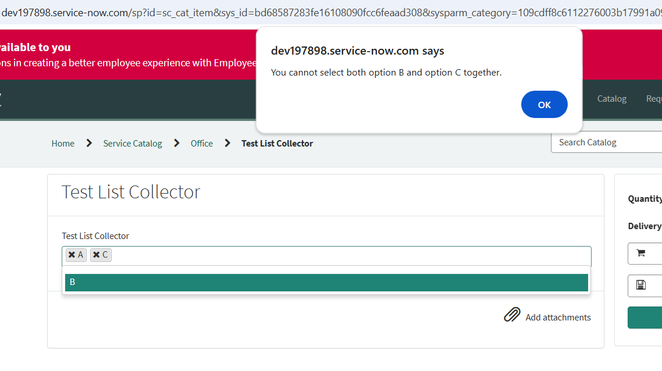
Task: Click the save floppy disk icon button
Action: coord(645,285)
